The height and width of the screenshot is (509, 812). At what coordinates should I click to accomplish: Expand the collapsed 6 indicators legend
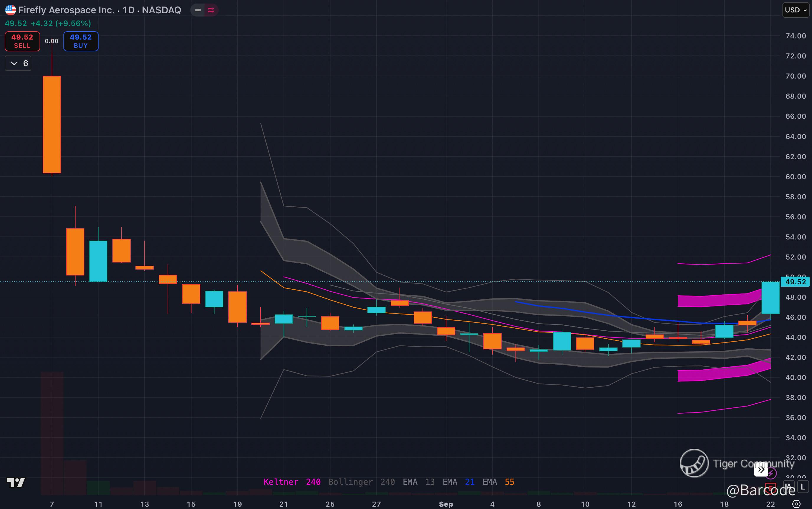18,63
